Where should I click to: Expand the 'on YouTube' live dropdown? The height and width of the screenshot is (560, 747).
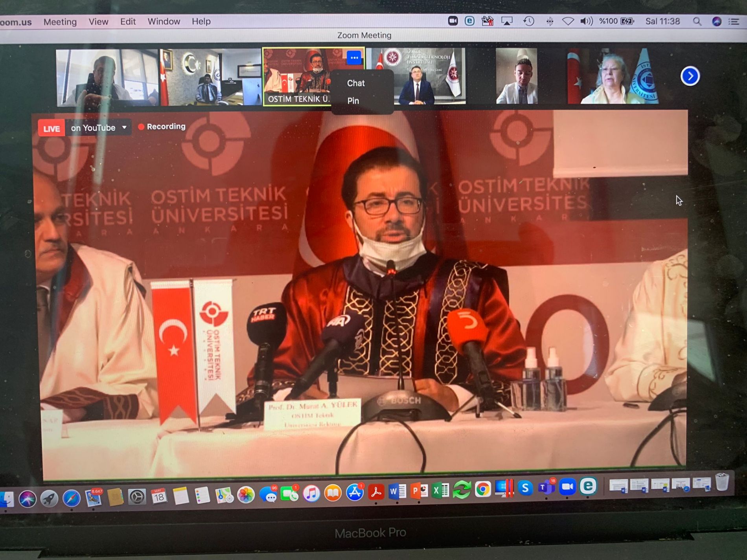(x=99, y=128)
